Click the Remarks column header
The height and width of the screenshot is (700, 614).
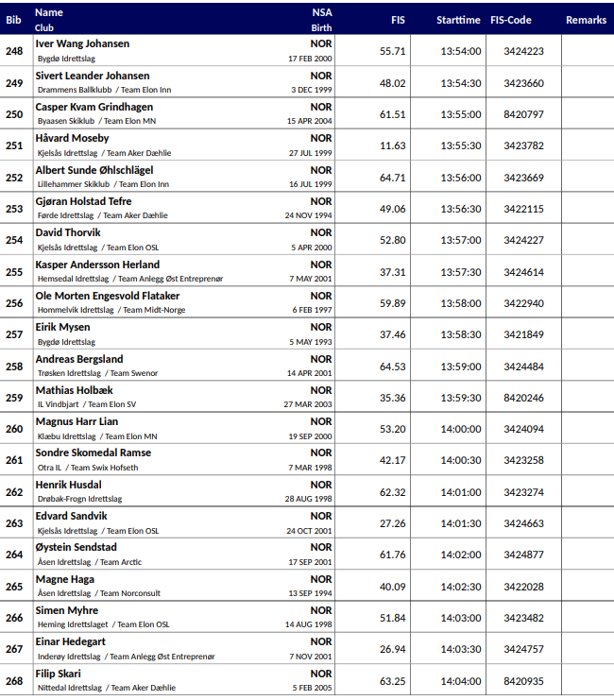[586, 20]
